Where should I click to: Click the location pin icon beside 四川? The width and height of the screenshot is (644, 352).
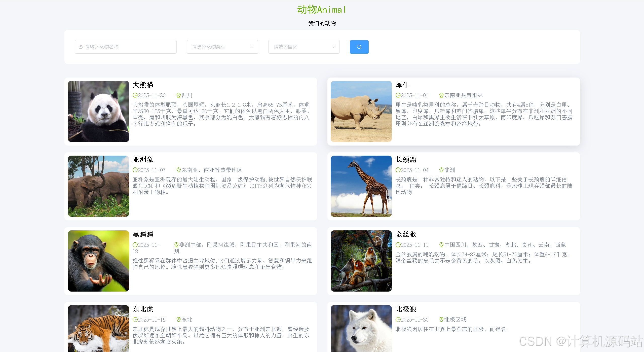[178, 95]
